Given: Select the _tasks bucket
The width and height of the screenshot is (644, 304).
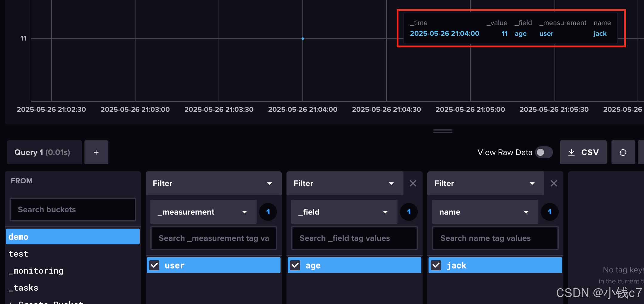Looking at the screenshot, I should click(x=73, y=288).
